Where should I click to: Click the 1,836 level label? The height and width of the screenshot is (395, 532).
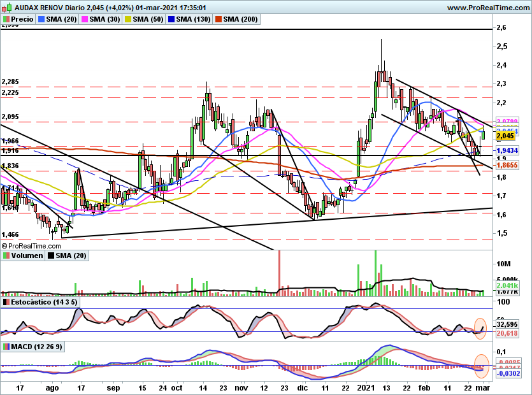coord(10,166)
